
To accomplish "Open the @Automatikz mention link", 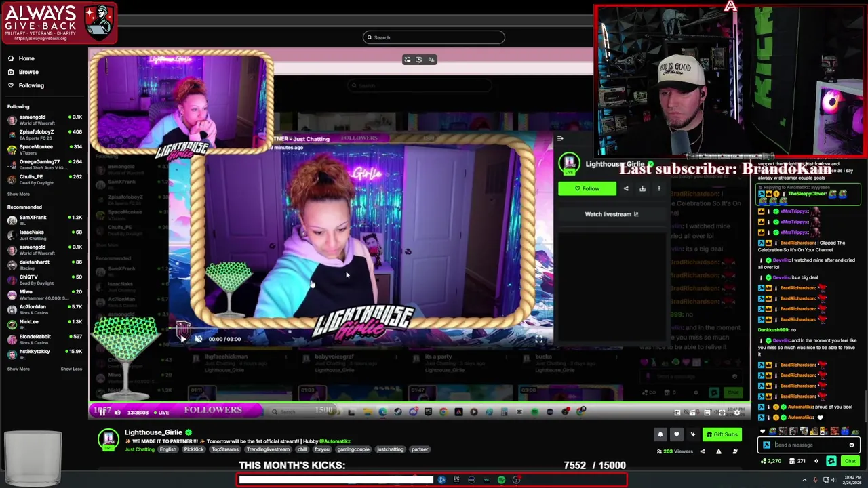I will coord(335,441).
